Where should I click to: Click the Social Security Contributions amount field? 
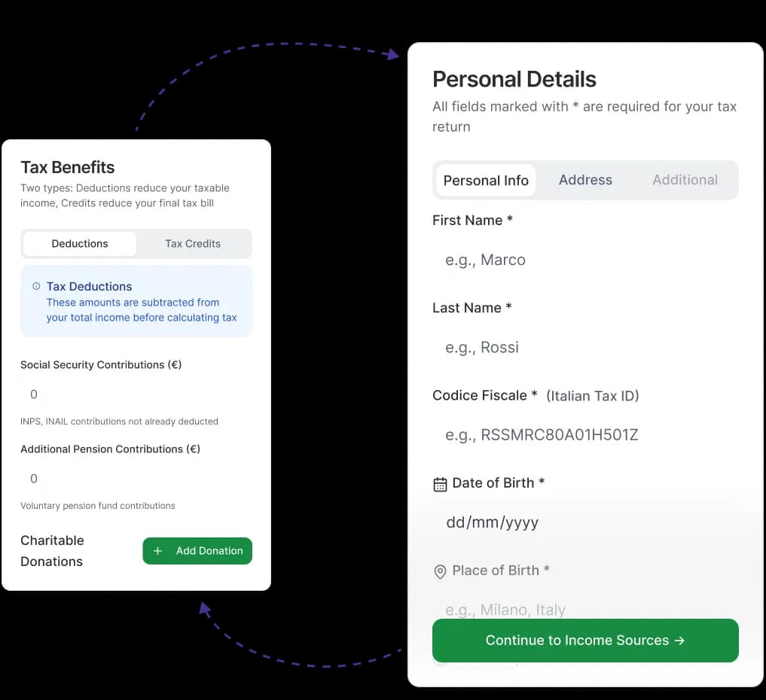click(136, 394)
